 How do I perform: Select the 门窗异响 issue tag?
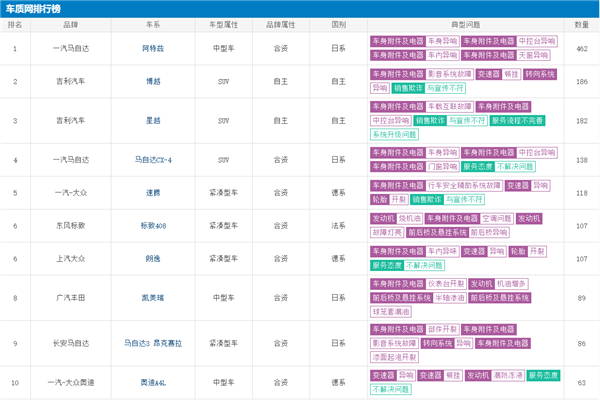click(442, 167)
